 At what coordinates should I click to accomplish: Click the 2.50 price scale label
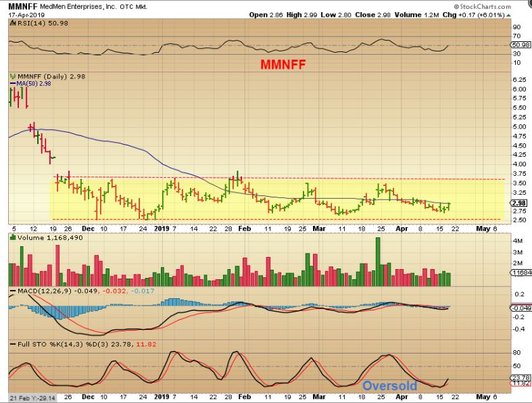pyautogui.click(x=519, y=220)
